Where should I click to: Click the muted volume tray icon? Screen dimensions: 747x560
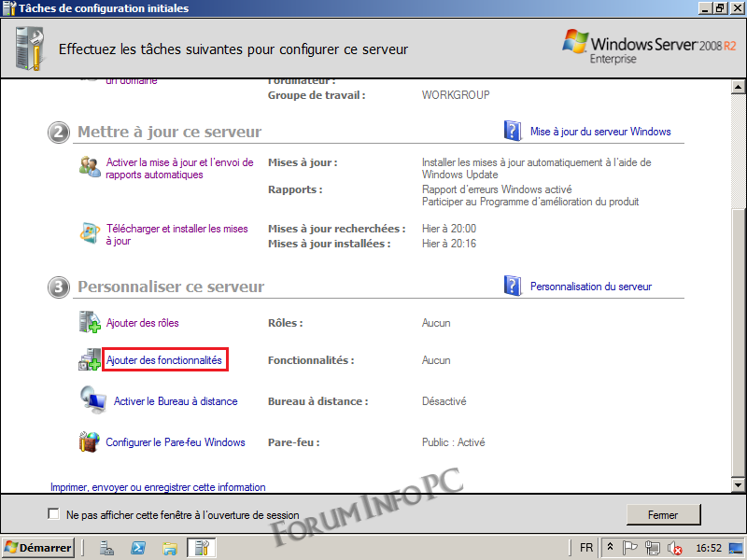coord(674,548)
